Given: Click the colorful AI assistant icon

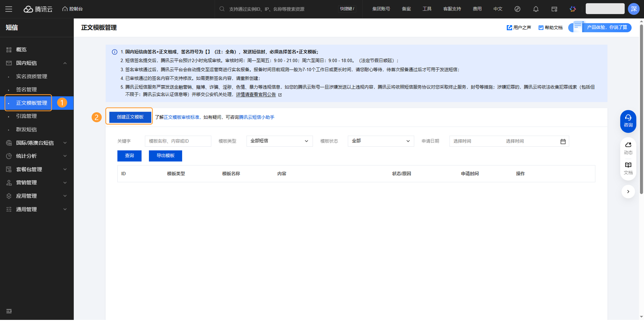Looking at the screenshot, I should coord(572,9).
